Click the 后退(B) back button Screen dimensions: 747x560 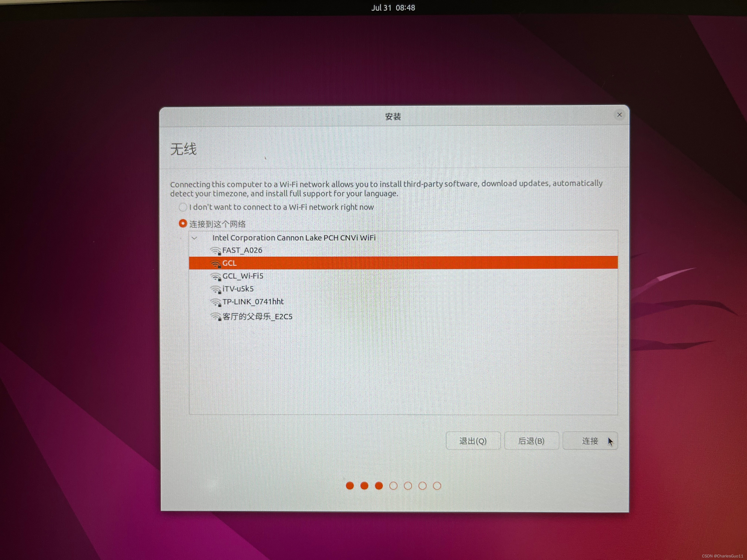[x=531, y=441]
